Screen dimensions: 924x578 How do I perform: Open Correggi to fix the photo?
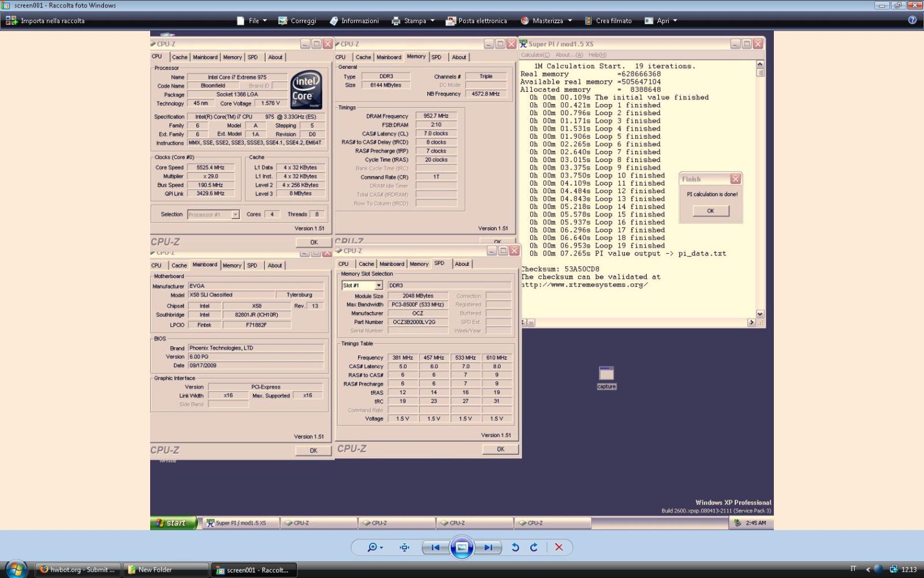(x=297, y=21)
